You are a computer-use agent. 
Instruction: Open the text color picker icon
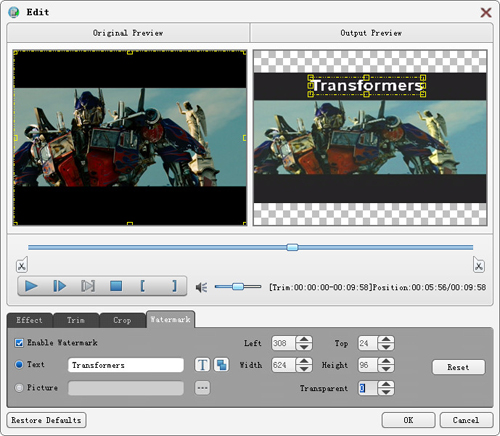pos(221,365)
